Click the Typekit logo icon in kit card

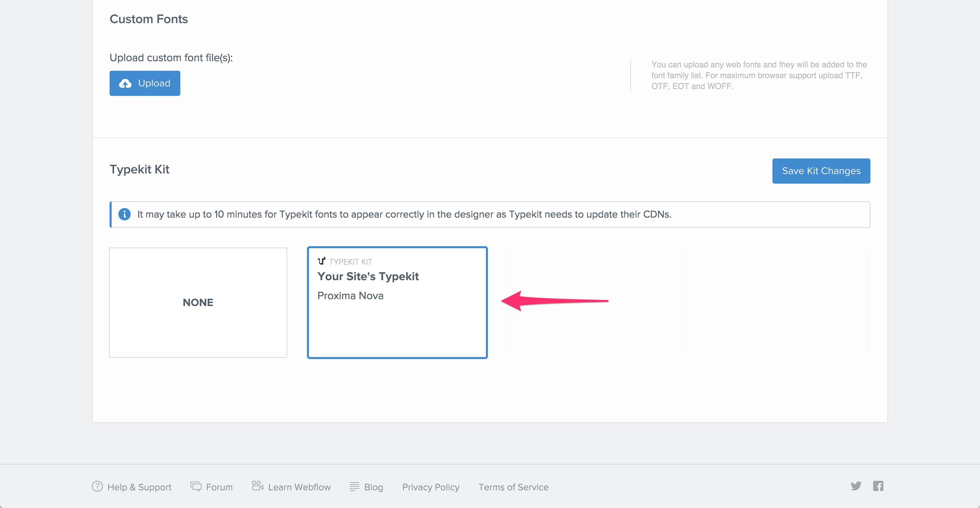tap(322, 261)
